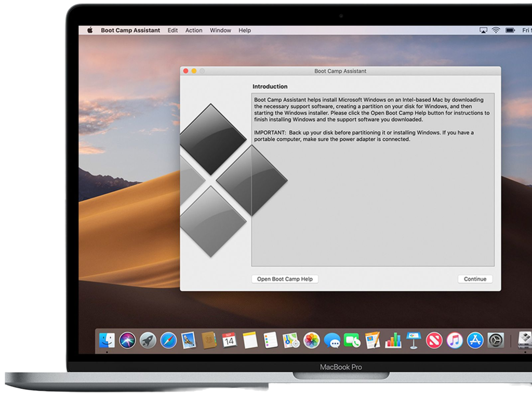Open Safari browser in dock
Screen dimensions: 532x399
coord(168,340)
